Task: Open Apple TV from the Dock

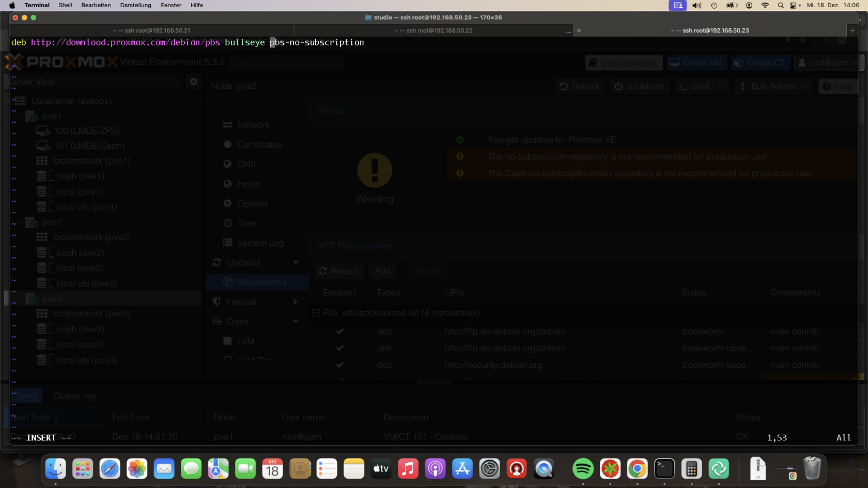Action: pos(381,469)
